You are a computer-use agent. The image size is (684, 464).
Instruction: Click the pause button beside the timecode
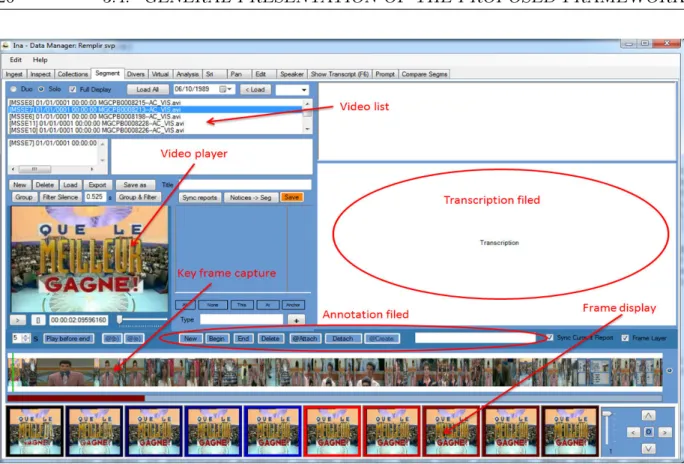(x=38, y=321)
